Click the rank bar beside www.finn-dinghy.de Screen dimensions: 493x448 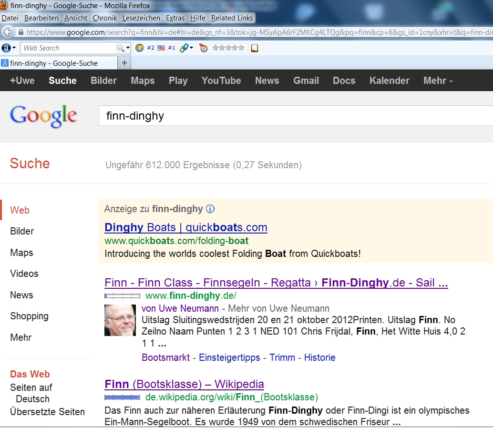[123, 295]
